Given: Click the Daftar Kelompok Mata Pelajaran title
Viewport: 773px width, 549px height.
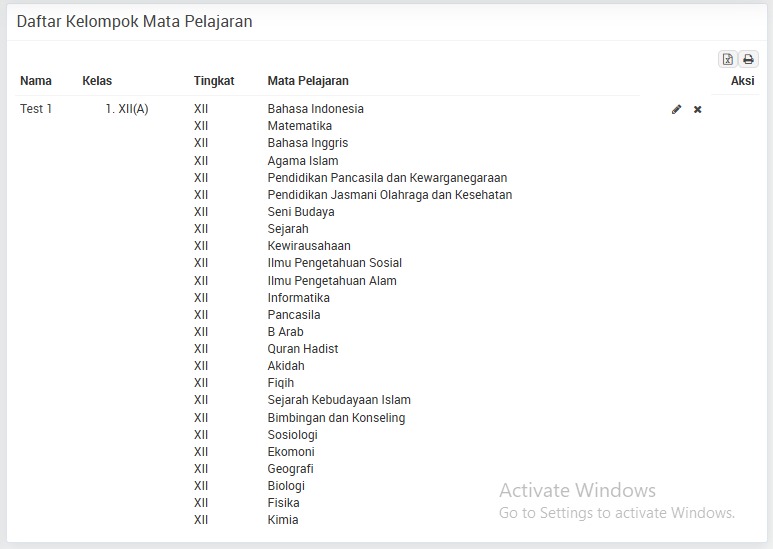Looking at the screenshot, I should (x=135, y=22).
